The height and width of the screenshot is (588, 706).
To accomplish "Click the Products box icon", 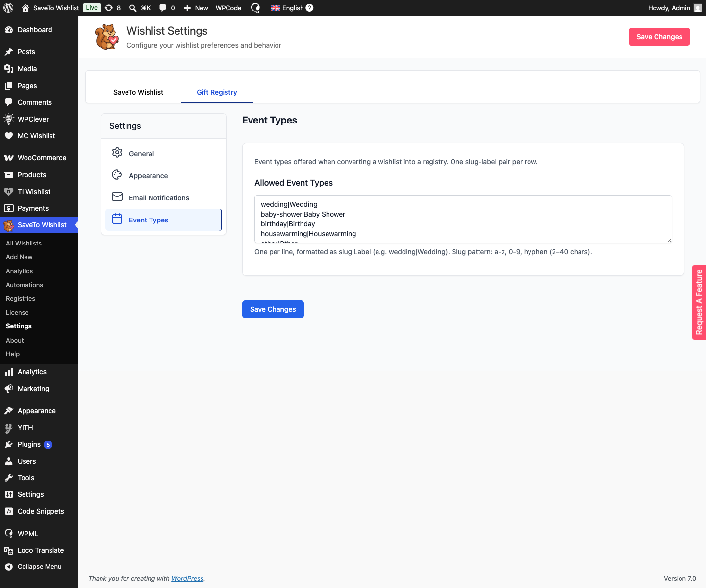I will click(9, 175).
